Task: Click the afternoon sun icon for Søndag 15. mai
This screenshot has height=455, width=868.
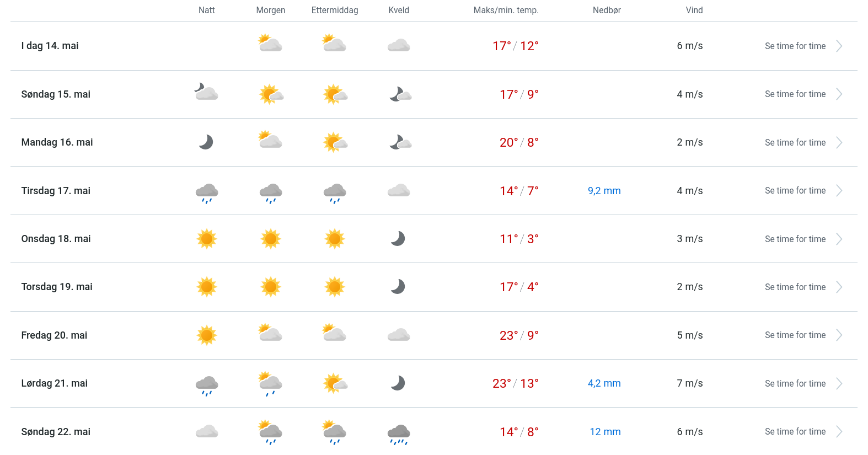Action: 335,94
